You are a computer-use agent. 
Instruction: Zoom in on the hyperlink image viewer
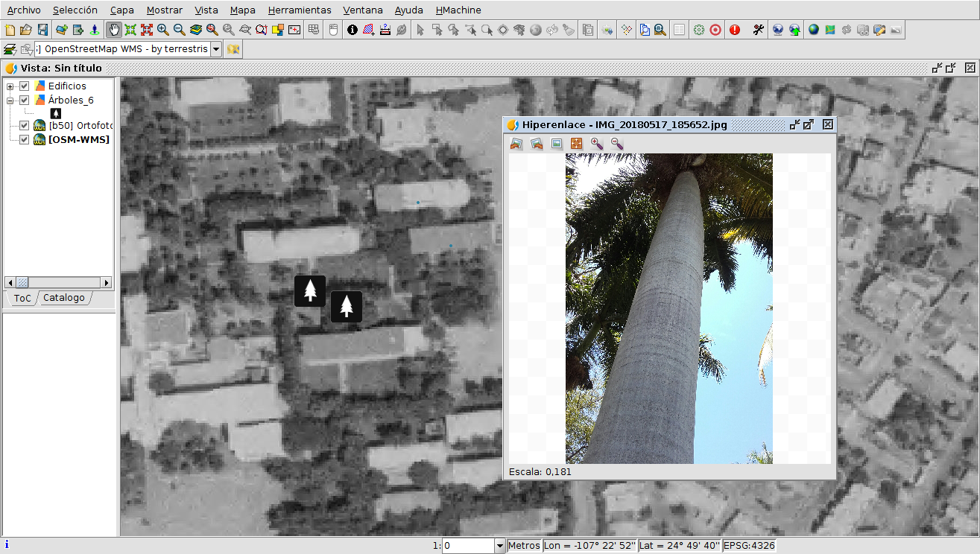[x=597, y=144]
